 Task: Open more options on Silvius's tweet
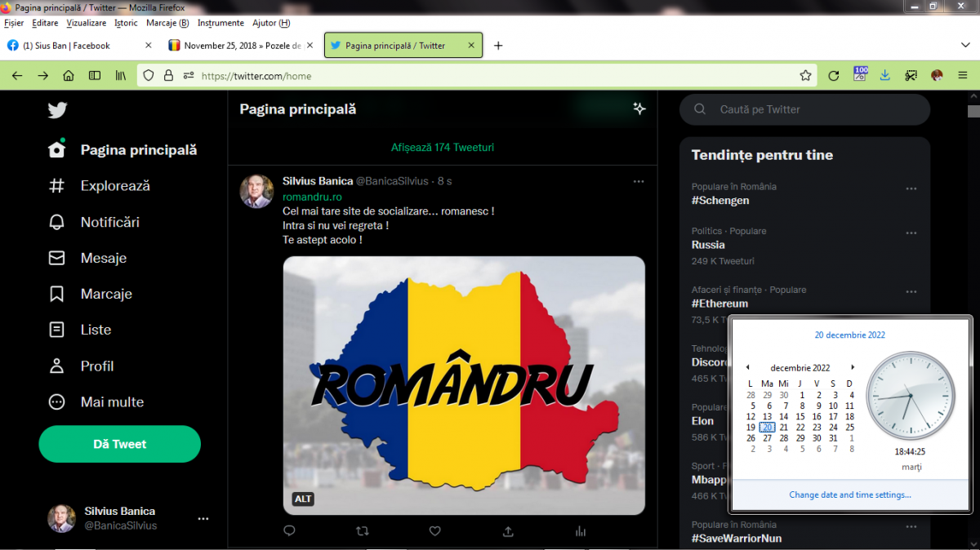(639, 181)
